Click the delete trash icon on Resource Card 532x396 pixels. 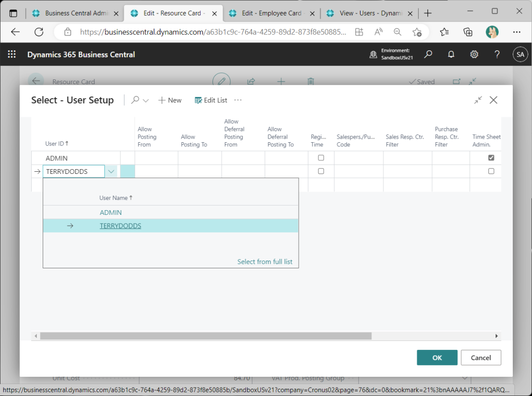tap(311, 81)
